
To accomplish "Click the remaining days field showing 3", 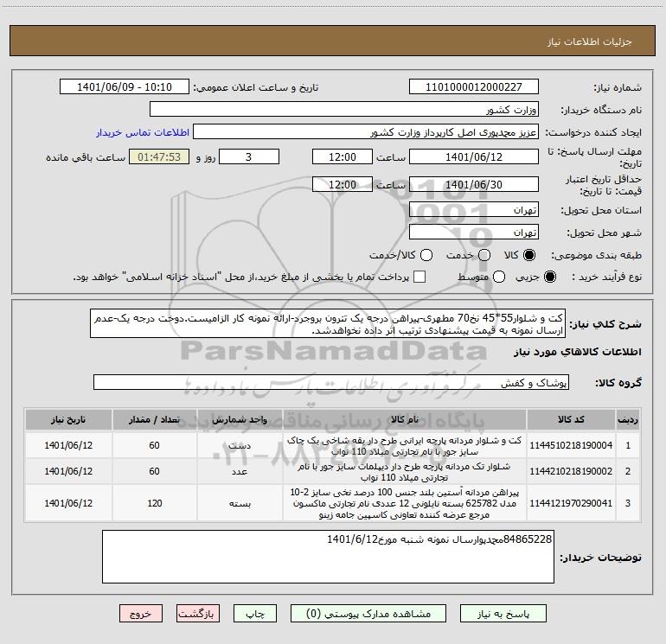I will (x=249, y=156).
